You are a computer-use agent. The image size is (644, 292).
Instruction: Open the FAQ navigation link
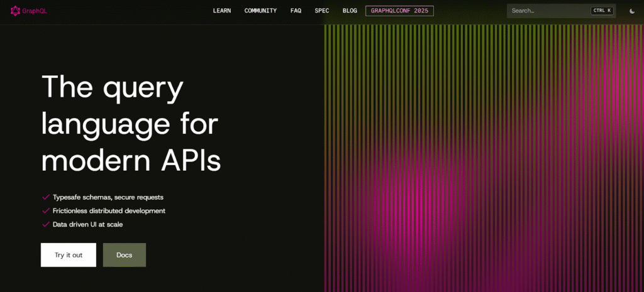(296, 11)
